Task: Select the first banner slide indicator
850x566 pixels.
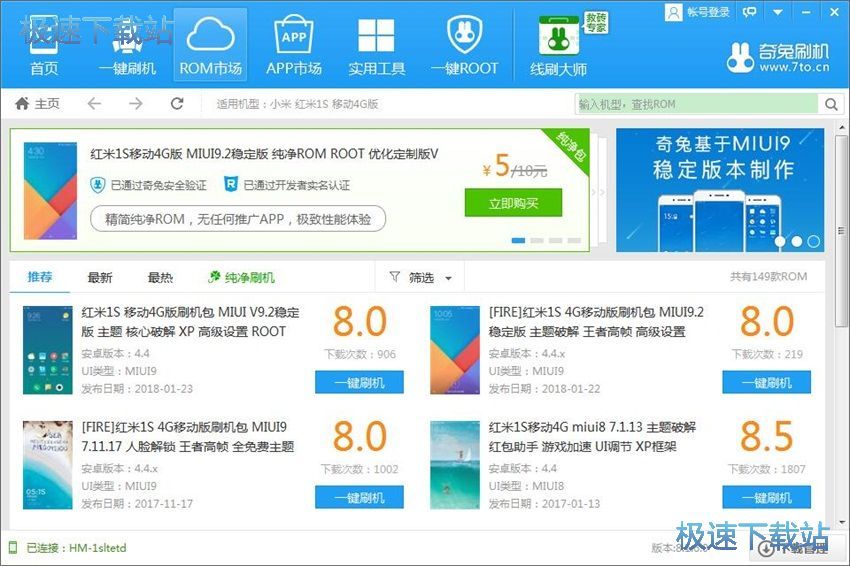Action: [518, 240]
